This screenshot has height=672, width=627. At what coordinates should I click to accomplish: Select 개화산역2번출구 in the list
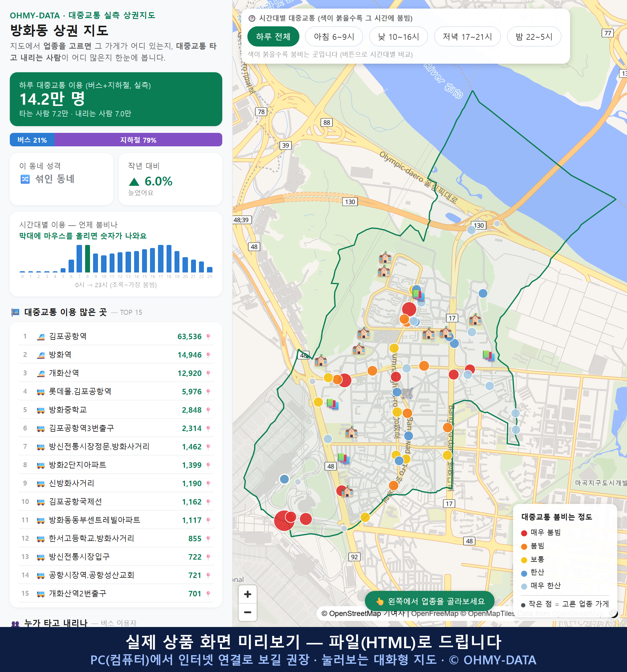coord(116,594)
